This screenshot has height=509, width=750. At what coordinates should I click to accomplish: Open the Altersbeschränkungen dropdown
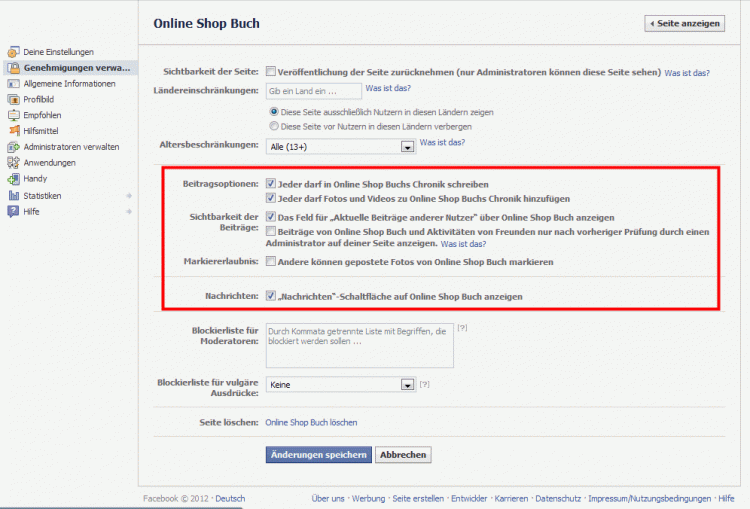(407, 147)
